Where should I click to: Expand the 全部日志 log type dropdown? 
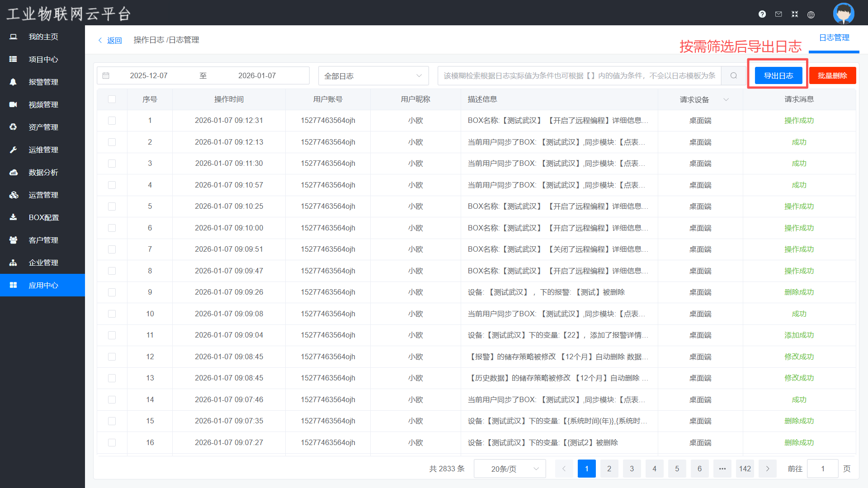point(373,76)
